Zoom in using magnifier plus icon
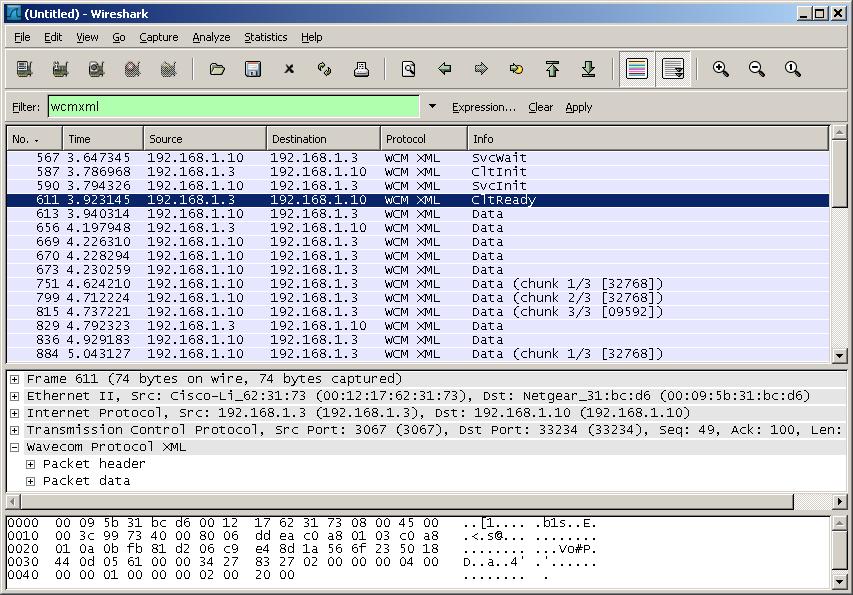This screenshot has height=595, width=853. click(721, 69)
